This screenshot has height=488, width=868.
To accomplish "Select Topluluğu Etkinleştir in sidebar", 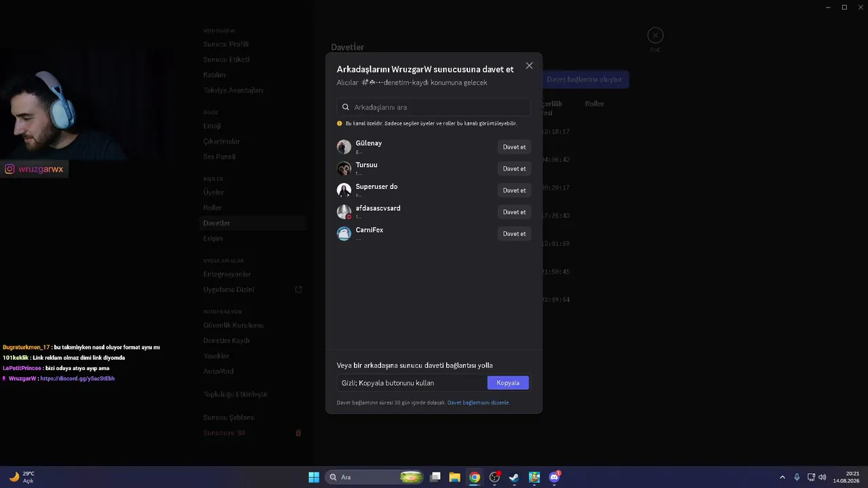I will [x=236, y=394].
